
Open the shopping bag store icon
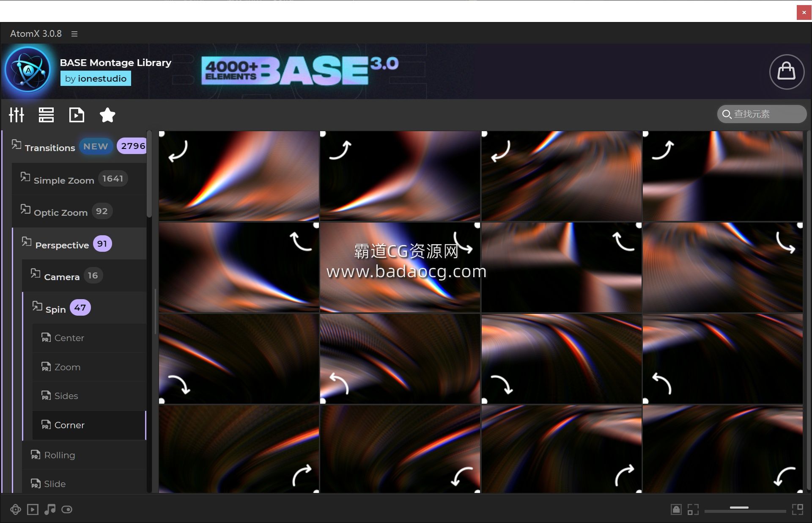pos(787,72)
